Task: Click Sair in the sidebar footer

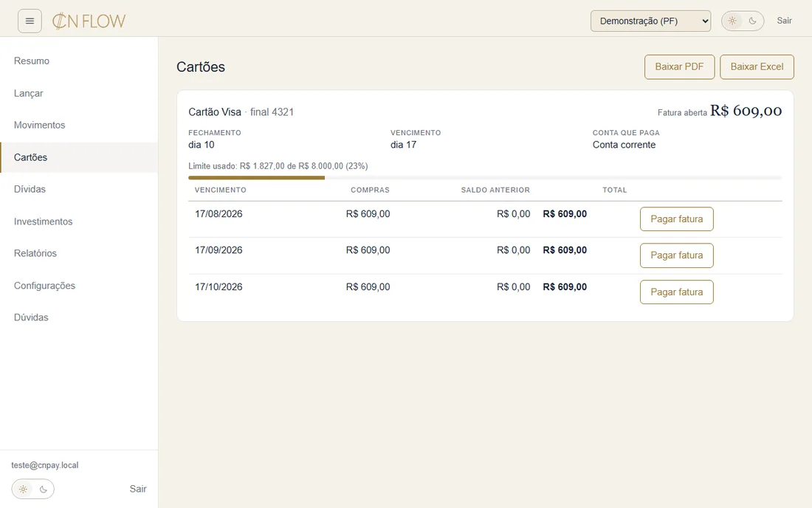Action: [138, 489]
